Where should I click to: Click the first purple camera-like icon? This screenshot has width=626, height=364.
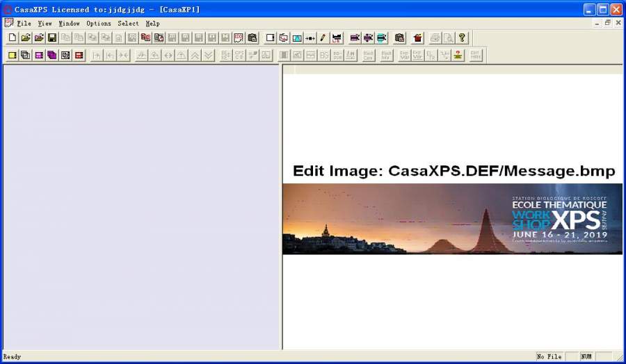pyautogui.click(x=355, y=38)
